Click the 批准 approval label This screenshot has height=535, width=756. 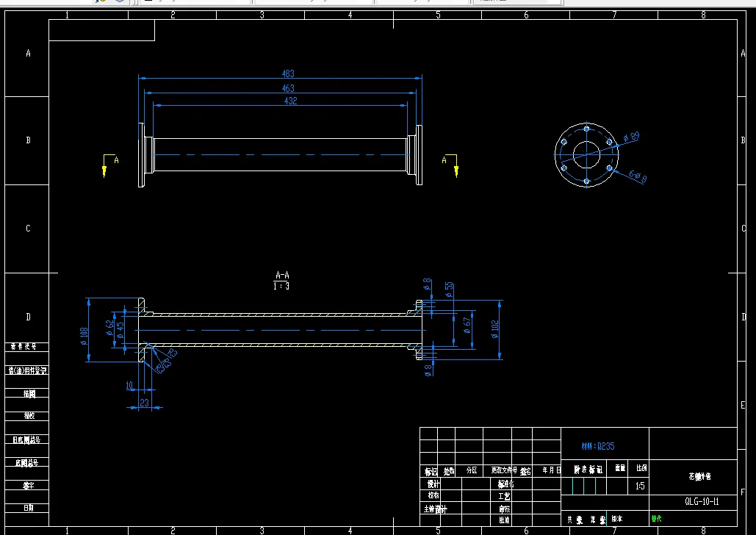[x=504, y=520]
